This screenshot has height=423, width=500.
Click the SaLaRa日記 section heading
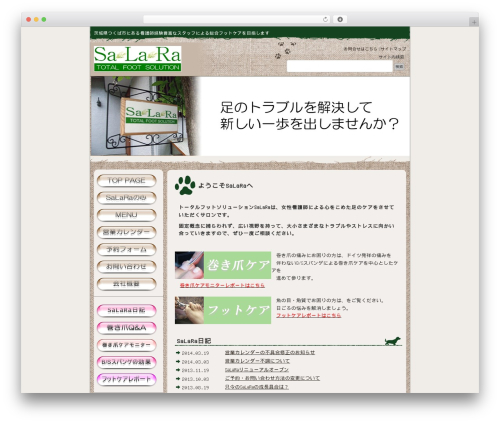click(x=194, y=341)
